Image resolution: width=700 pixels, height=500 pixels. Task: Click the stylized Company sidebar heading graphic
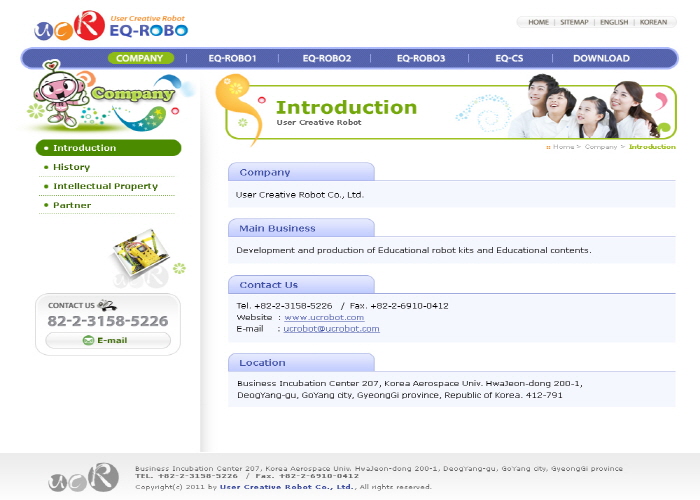133,94
